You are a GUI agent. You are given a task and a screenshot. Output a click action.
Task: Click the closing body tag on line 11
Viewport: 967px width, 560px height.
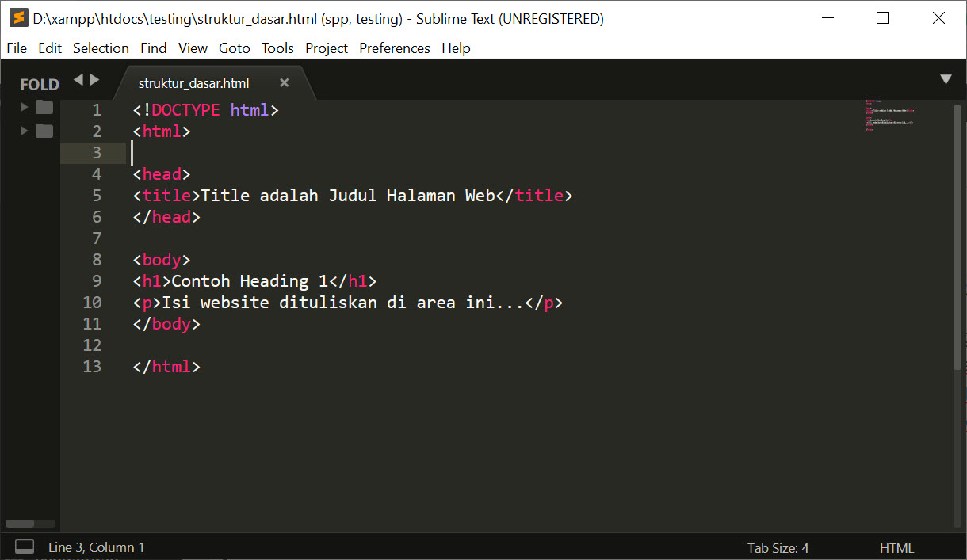[166, 324]
